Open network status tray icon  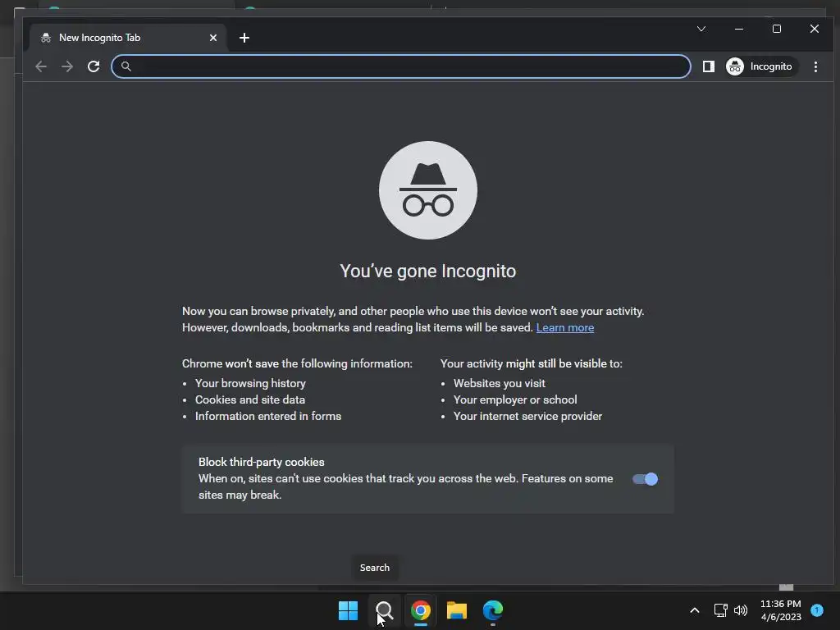point(720,610)
